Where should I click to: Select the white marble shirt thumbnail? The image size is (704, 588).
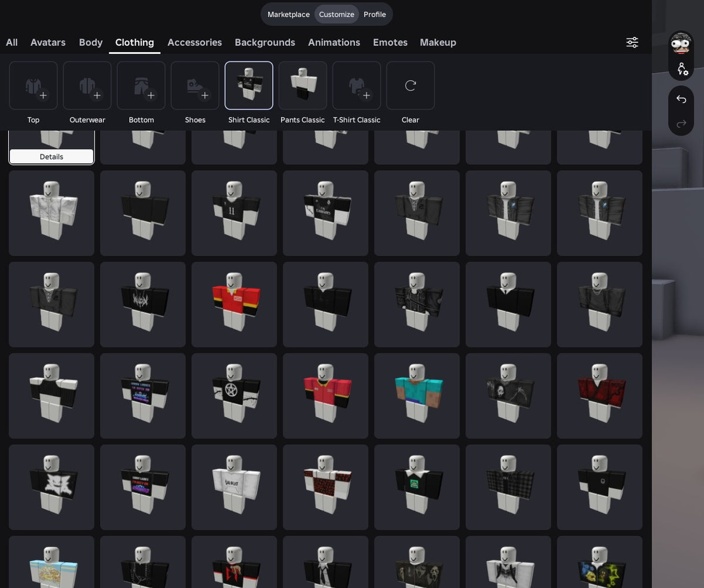click(52, 213)
